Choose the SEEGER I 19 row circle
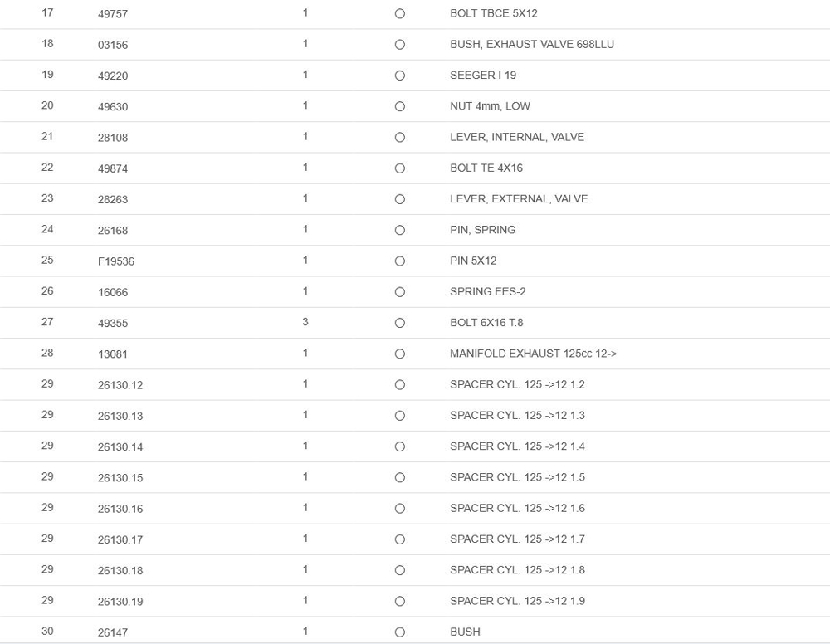Image resolution: width=830 pixels, height=644 pixels. (400, 76)
